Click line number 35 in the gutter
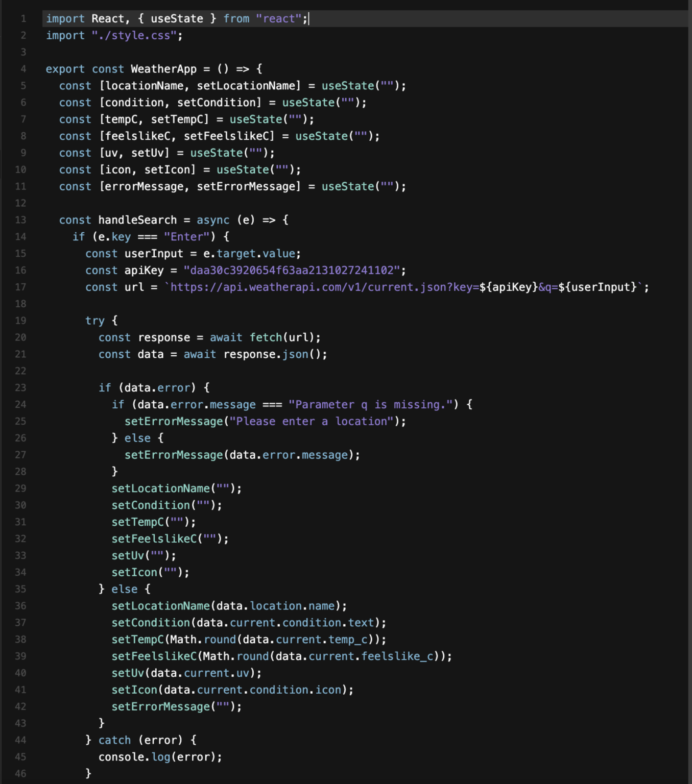Image resolution: width=692 pixels, height=784 pixels. click(21, 589)
